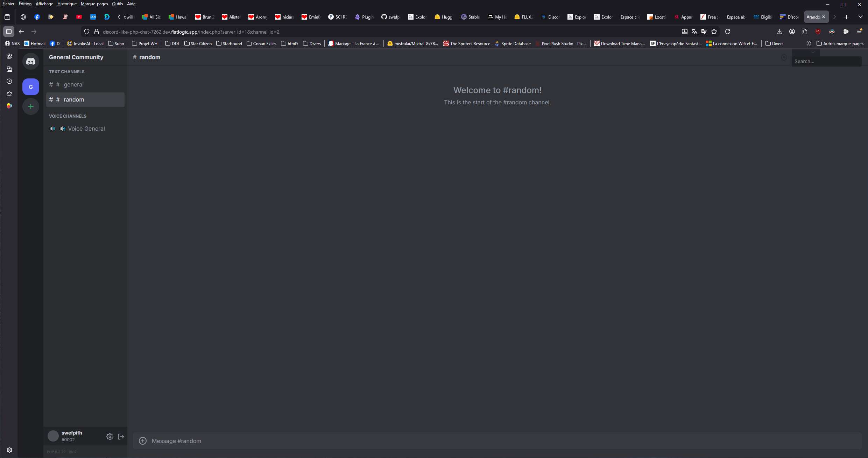Screen dimensions: 868x458
Task: Select the 'G' General Community server icon
Action: click(31, 87)
